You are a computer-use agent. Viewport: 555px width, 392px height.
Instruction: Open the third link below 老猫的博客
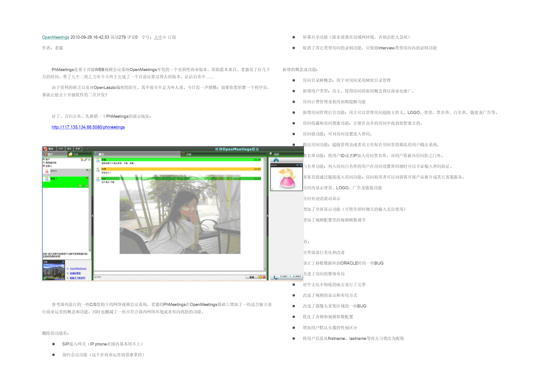pyautogui.click(x=78, y=278)
